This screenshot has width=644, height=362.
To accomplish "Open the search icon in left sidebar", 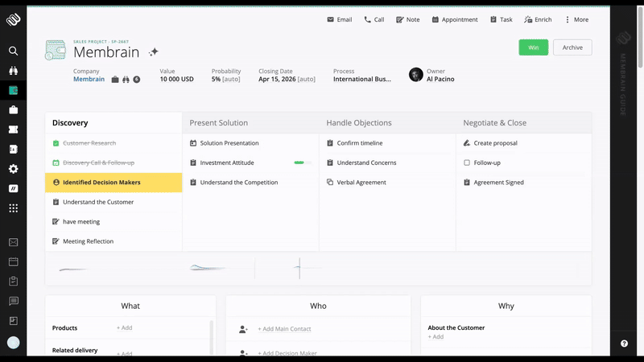I will 13,51.
